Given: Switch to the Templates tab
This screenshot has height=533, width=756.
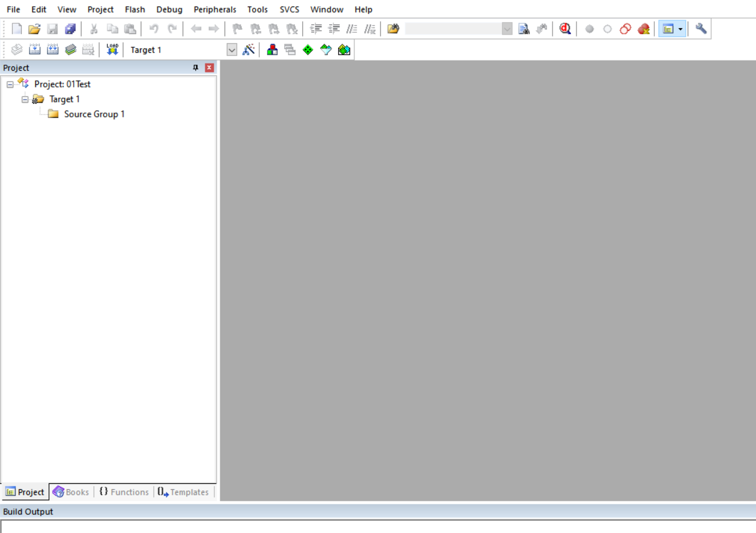Looking at the screenshot, I should click(x=183, y=492).
